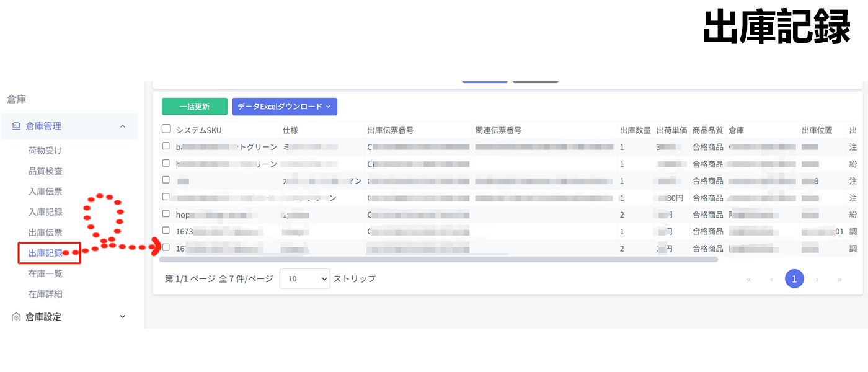Toggle the select-all checkbox in table header

point(166,129)
